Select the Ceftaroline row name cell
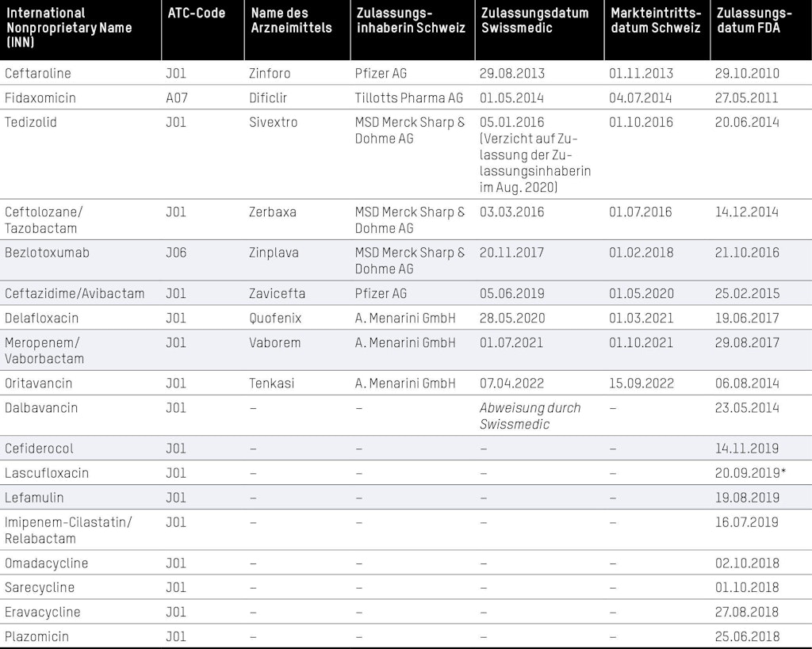 tap(38, 74)
